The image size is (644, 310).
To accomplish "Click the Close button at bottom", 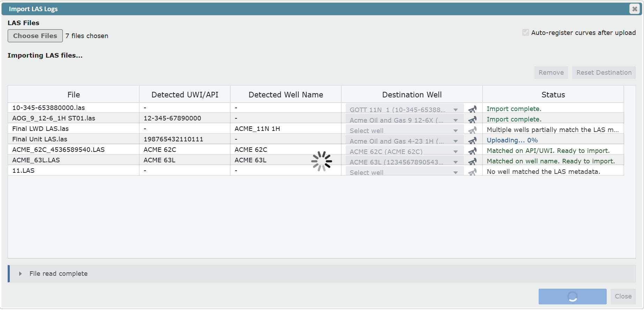I will [623, 296].
